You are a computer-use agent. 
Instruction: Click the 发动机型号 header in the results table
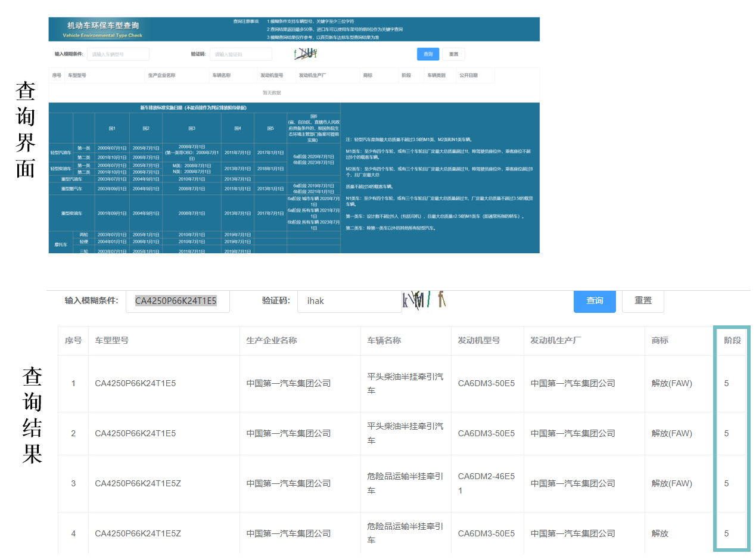pos(478,340)
